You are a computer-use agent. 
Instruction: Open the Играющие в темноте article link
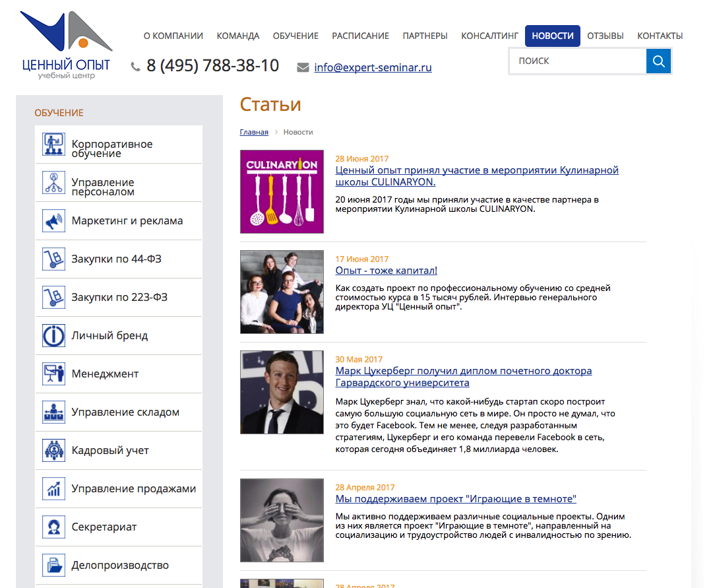coord(456,499)
